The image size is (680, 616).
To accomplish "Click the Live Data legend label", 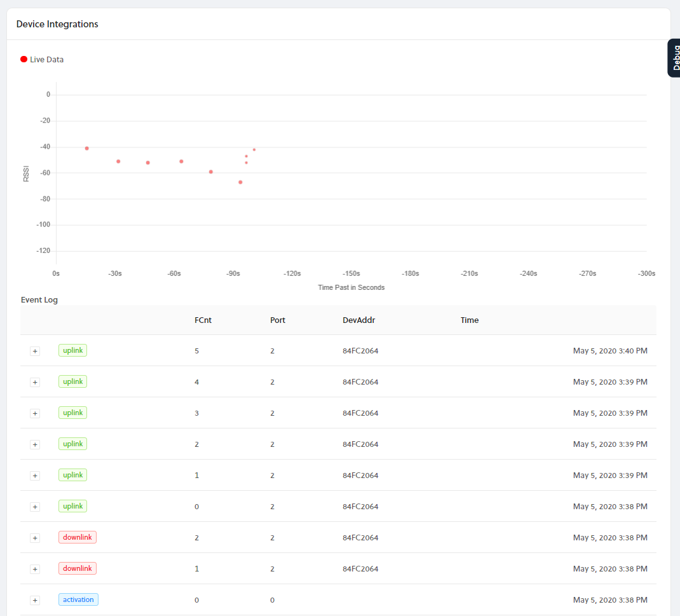I will click(x=47, y=60).
